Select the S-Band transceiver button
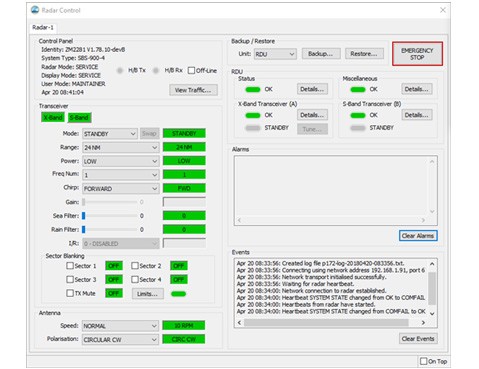The height and width of the screenshot is (369, 479). (x=79, y=117)
